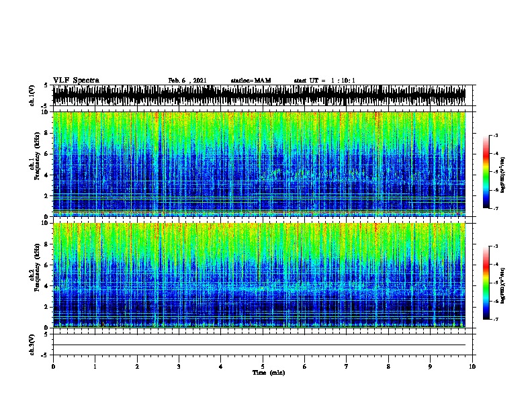The height and width of the screenshot is (411, 532).
Task: Click the ch.2 spectrogram color bar
Action: tap(486, 283)
